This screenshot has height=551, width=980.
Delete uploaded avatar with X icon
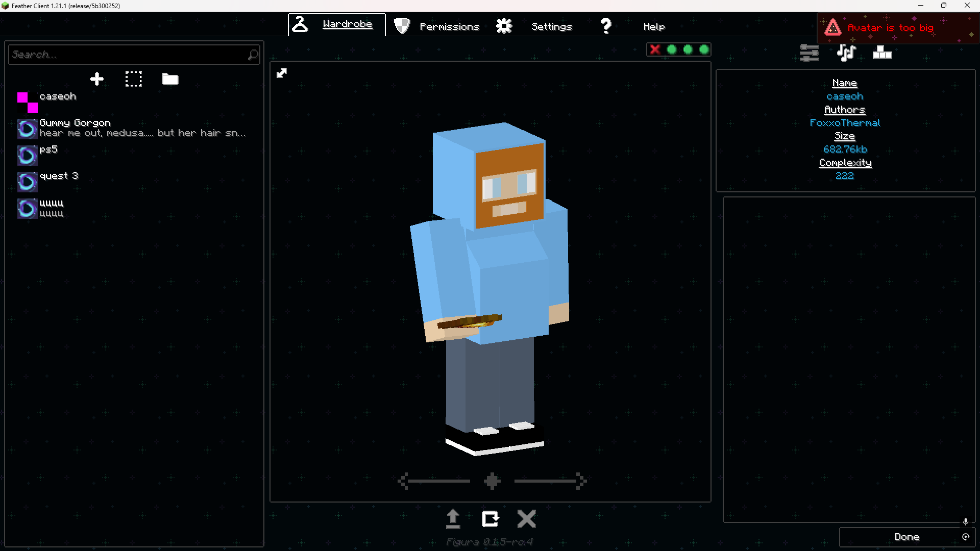pos(526,519)
